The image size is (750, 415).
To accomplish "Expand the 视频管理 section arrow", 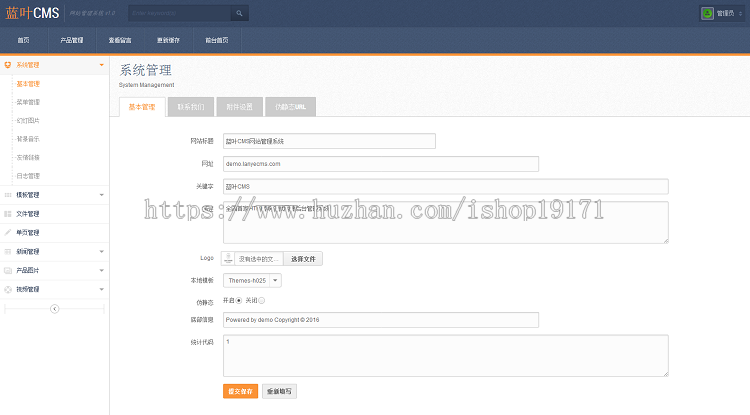I will (x=101, y=289).
